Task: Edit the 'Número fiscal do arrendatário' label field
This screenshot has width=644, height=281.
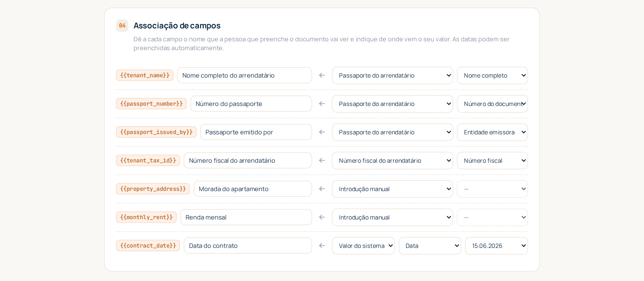Action: point(248,161)
